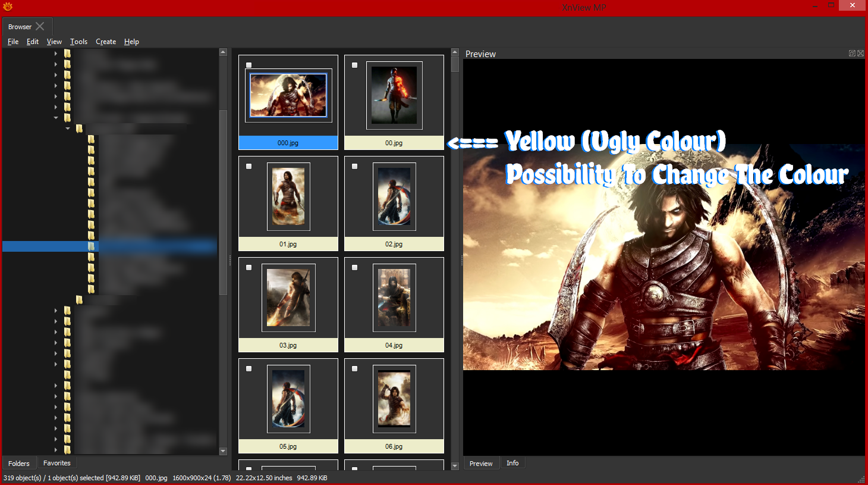Click the thumbnail list's scrollbar thumb
868x485 pixels.
[x=455, y=64]
